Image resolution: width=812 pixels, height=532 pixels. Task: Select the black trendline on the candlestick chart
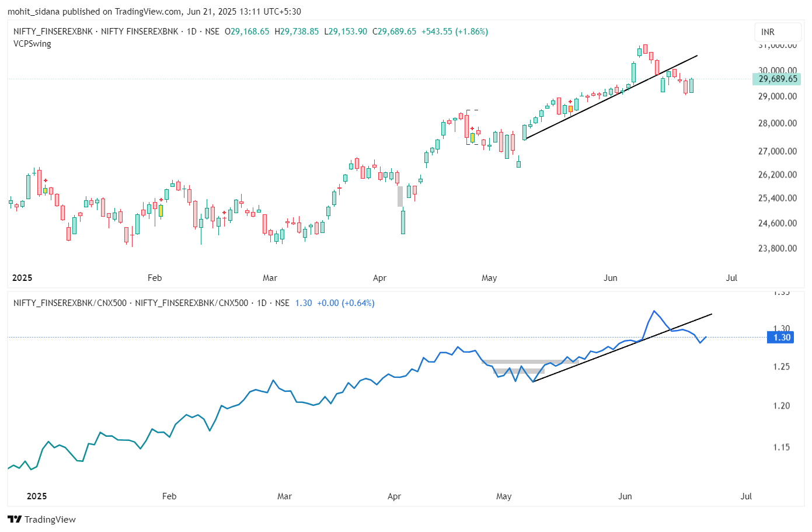611,97
